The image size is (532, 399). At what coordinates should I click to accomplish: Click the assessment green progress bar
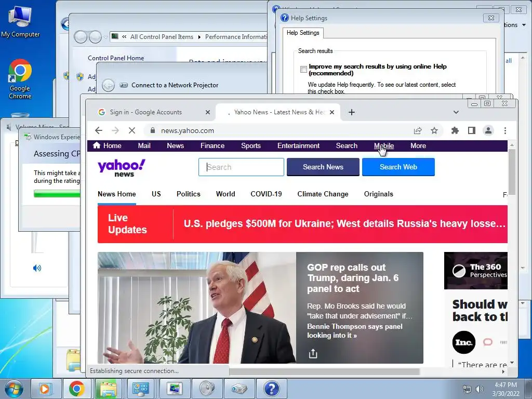click(57, 194)
